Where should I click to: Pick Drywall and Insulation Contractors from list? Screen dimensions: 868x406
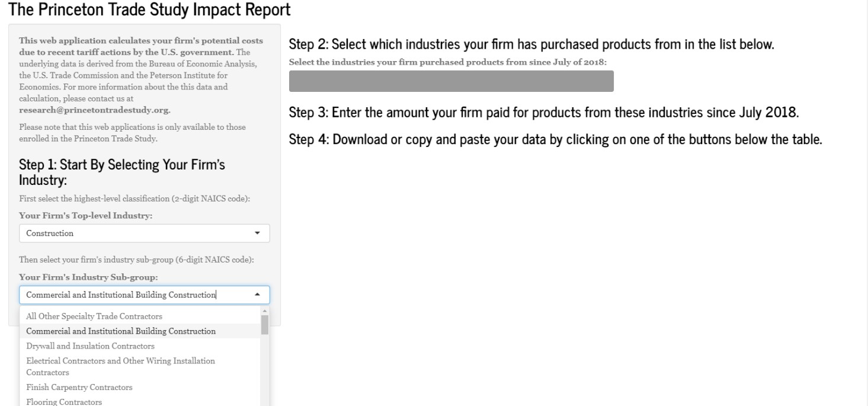140,346
